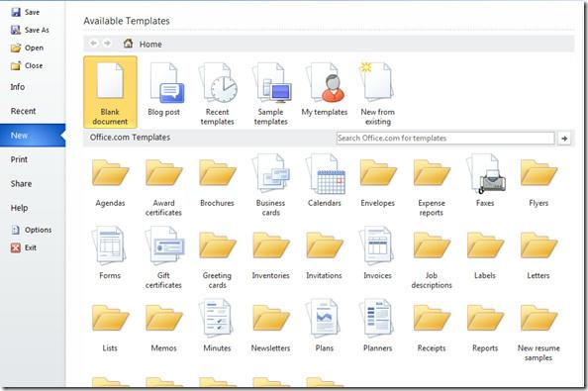Image resolution: width=588 pixels, height=391 pixels.
Task: Open Planners templates
Action: pyautogui.click(x=377, y=326)
